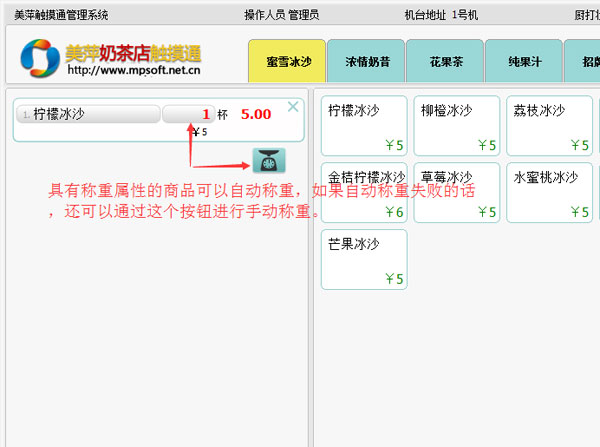Add 柳橙冰沙 product tile to order
This screenshot has height=447, width=600.
(x=457, y=126)
